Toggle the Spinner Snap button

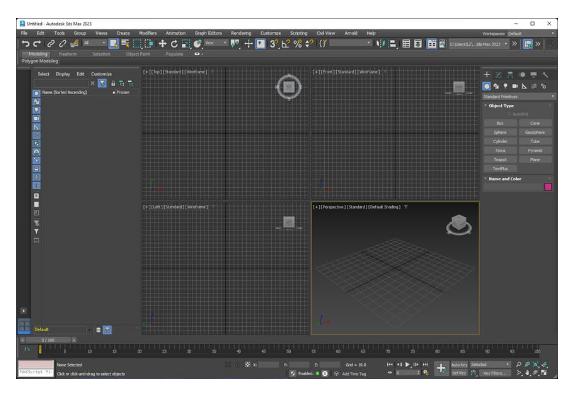[310, 44]
